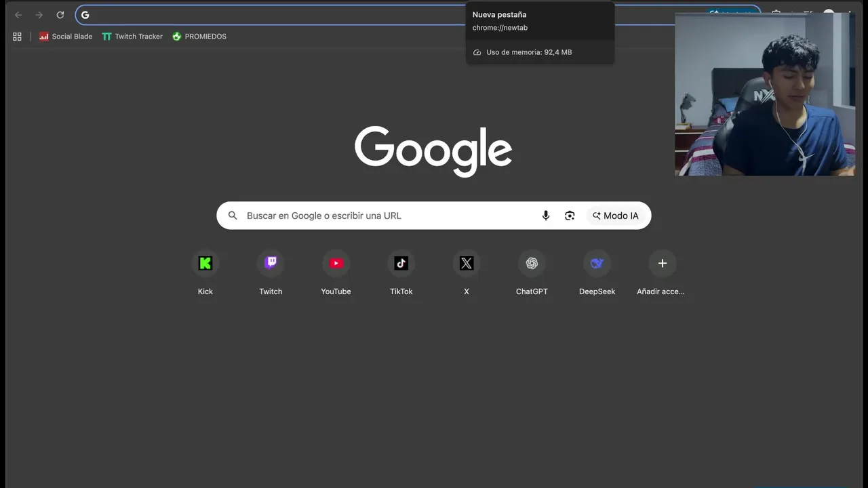Open the Kick shortcut

click(x=205, y=273)
